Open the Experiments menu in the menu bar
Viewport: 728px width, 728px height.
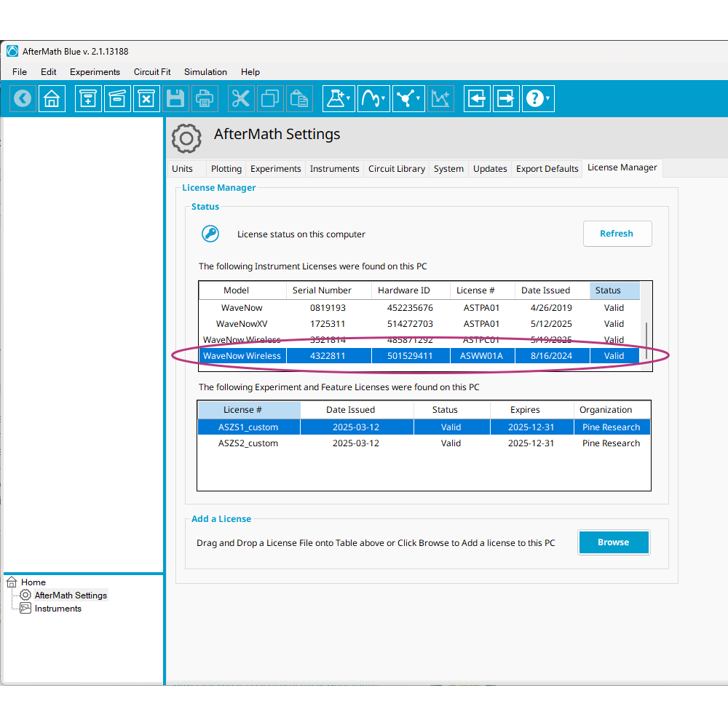[95, 72]
